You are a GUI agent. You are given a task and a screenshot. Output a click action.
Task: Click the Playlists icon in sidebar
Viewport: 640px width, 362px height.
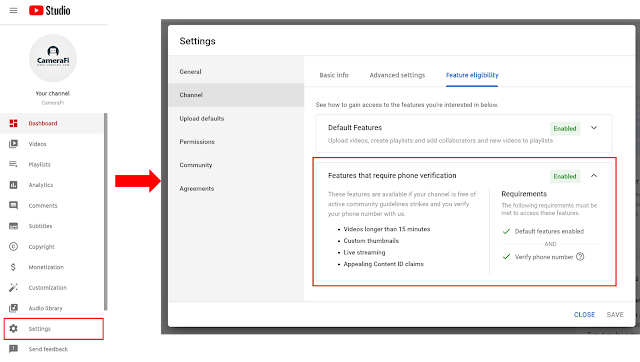13,164
